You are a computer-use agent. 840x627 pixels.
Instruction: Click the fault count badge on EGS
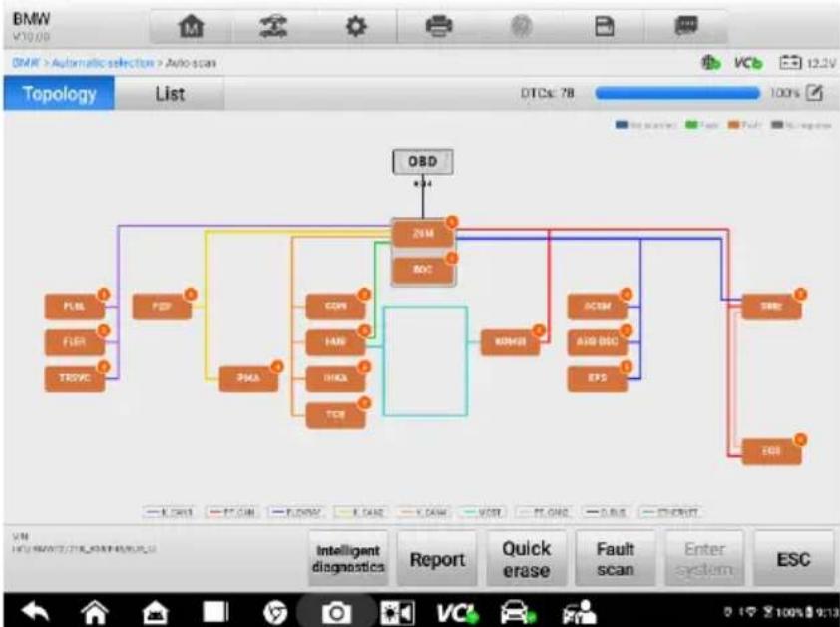click(x=800, y=440)
